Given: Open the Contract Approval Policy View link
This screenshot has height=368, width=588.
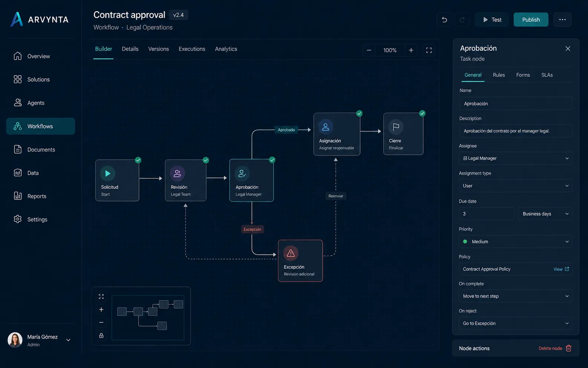Looking at the screenshot, I should (561, 269).
